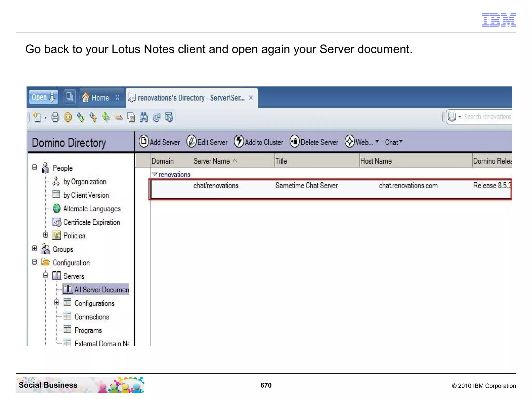Click the Refresh toolbar icon
Image resolution: width=532 pixels, height=399 pixels.
click(x=156, y=117)
